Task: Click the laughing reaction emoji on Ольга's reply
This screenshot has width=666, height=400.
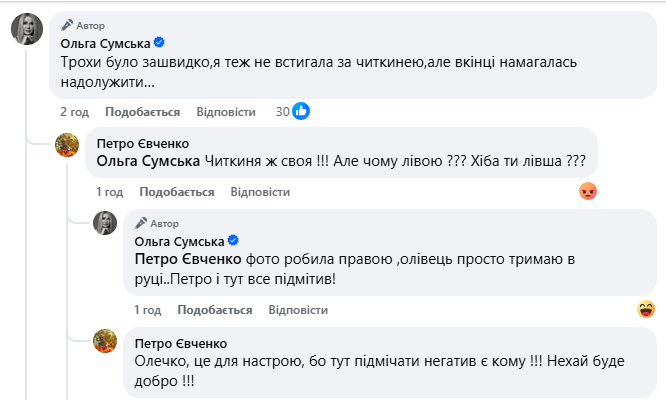Action: [x=646, y=309]
